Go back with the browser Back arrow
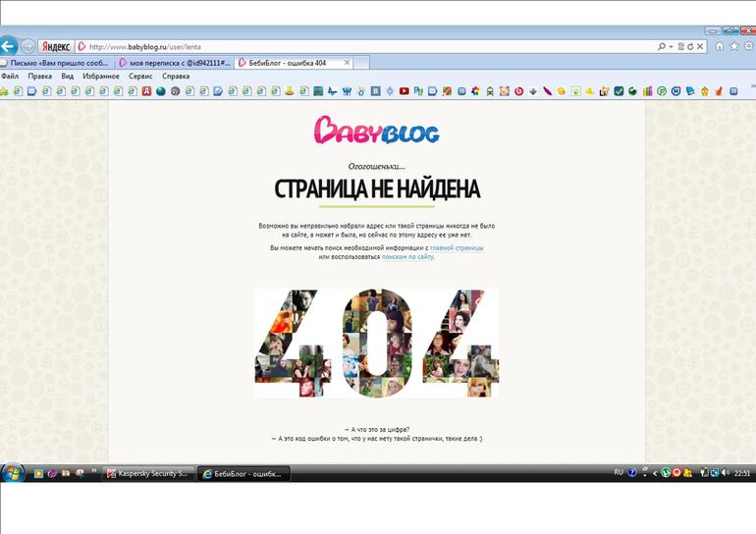Screen dimensions: 756x534 (8, 47)
